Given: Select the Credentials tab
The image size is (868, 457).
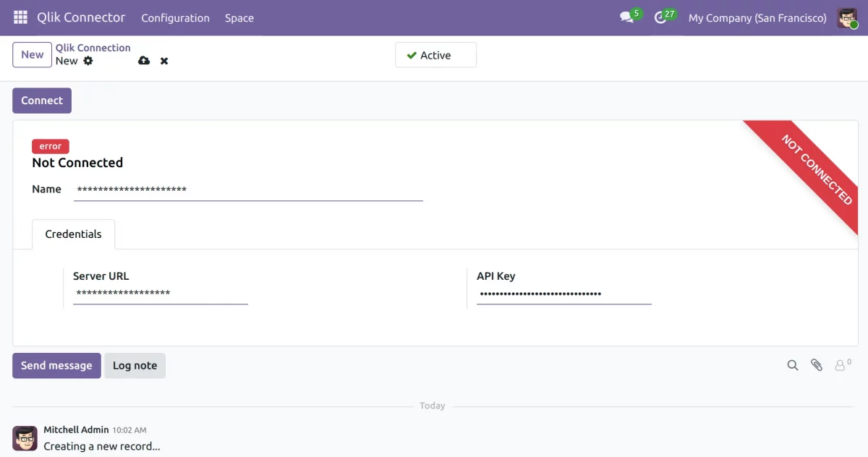Looking at the screenshot, I should click(x=73, y=234).
